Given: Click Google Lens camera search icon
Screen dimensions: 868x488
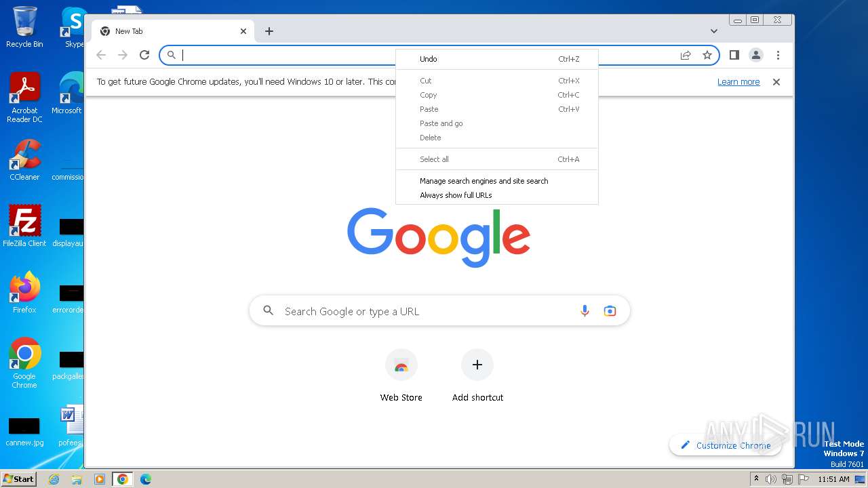Looking at the screenshot, I should [610, 311].
